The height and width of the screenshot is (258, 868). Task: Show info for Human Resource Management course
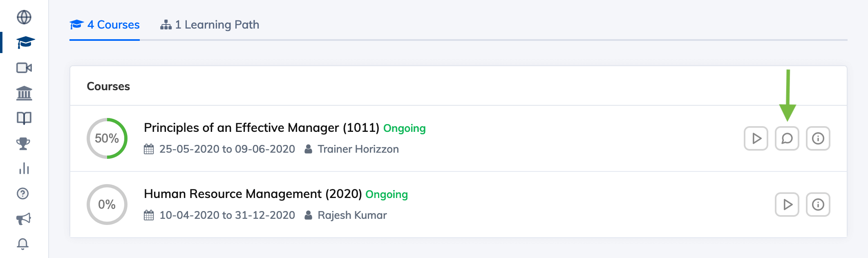[818, 205]
